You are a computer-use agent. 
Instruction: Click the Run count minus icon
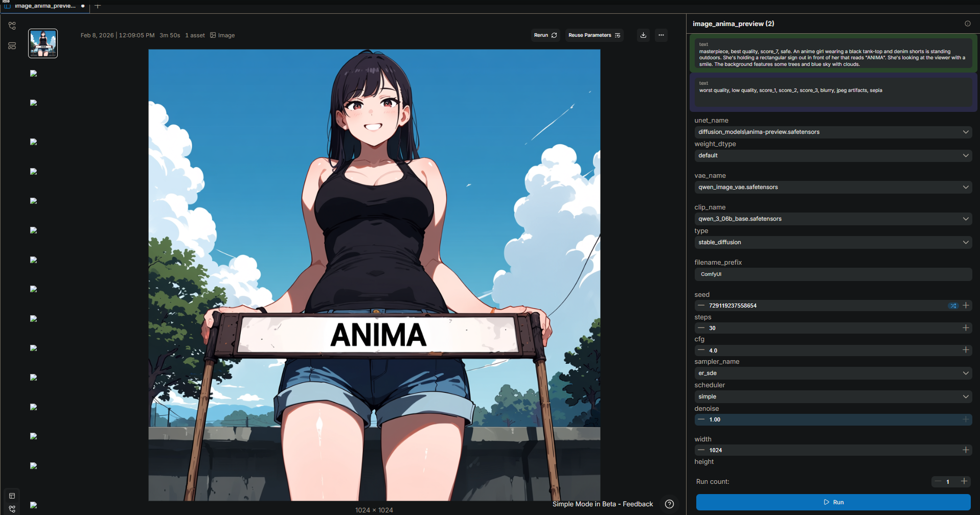point(938,481)
